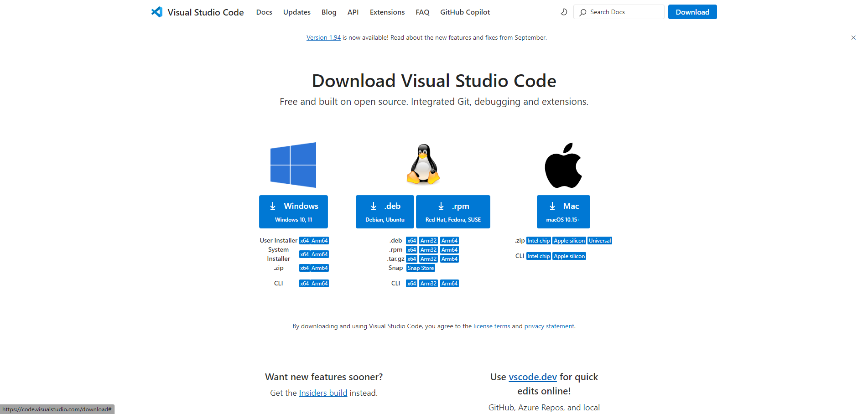
Task: Select Arm64 for Windows .zip
Action: 319,268
